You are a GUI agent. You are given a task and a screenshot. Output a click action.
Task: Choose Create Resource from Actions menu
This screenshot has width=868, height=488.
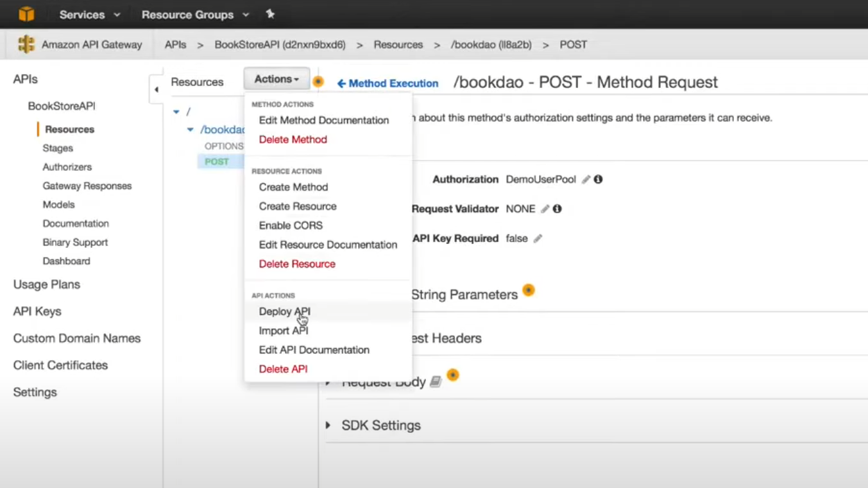pos(298,206)
